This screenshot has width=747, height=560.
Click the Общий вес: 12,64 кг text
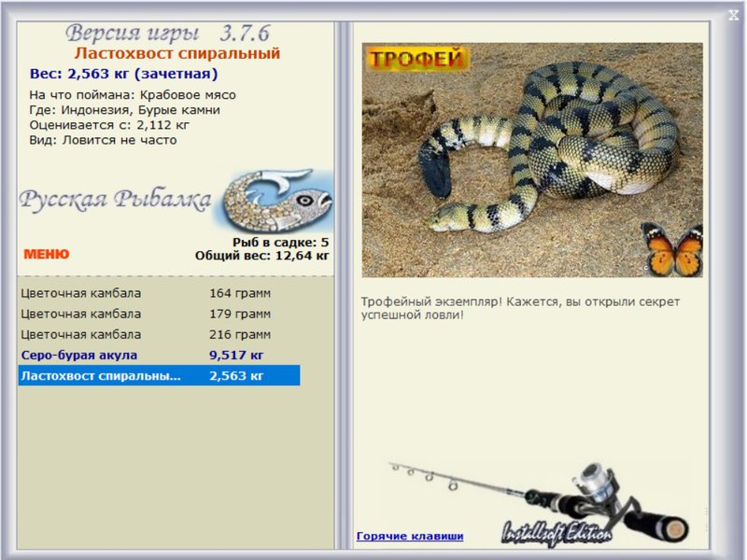click(x=262, y=256)
